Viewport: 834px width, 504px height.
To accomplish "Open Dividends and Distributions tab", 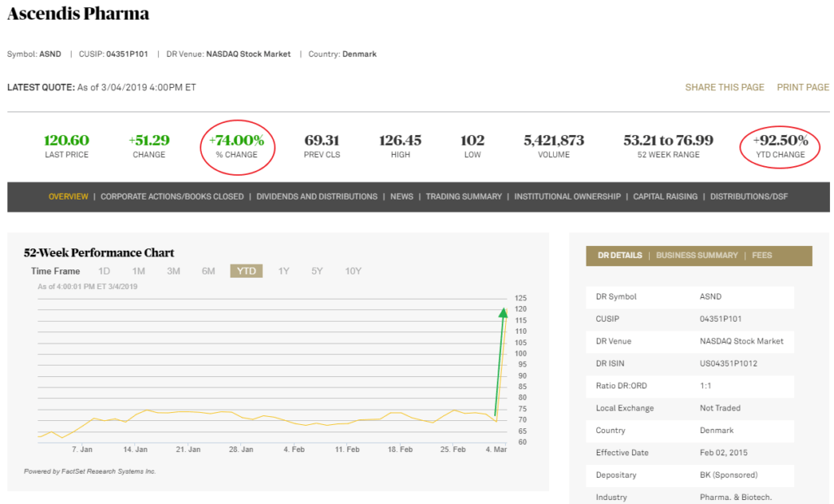I will click(x=317, y=197).
